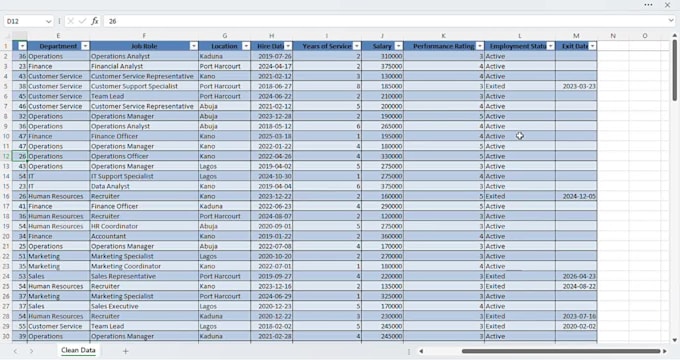Select the 'Data Analyst' cell
Viewport: 680px width, 360px height.
[144, 186]
